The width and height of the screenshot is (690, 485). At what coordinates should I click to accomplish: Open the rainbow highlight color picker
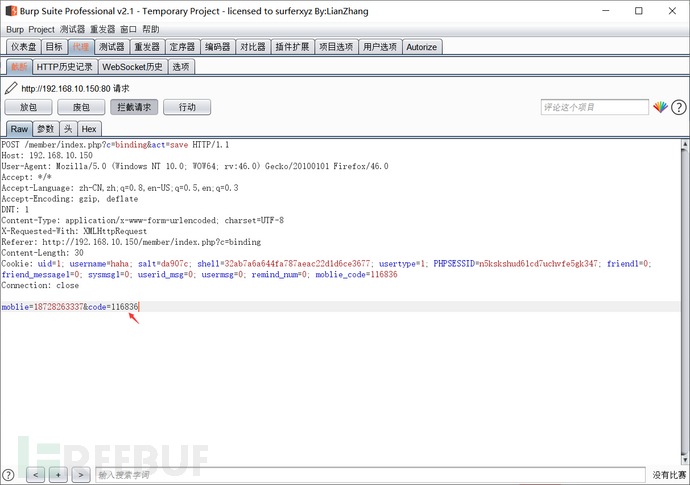tap(660, 107)
